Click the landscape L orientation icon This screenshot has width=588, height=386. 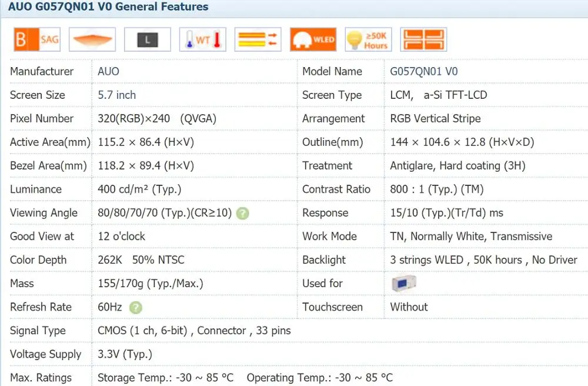pyautogui.click(x=148, y=39)
